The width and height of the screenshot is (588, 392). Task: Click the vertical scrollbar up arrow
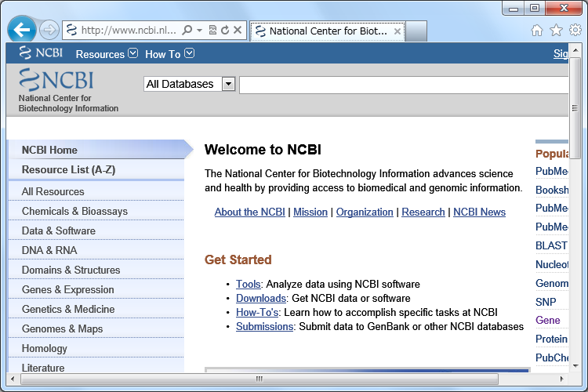tap(575, 50)
